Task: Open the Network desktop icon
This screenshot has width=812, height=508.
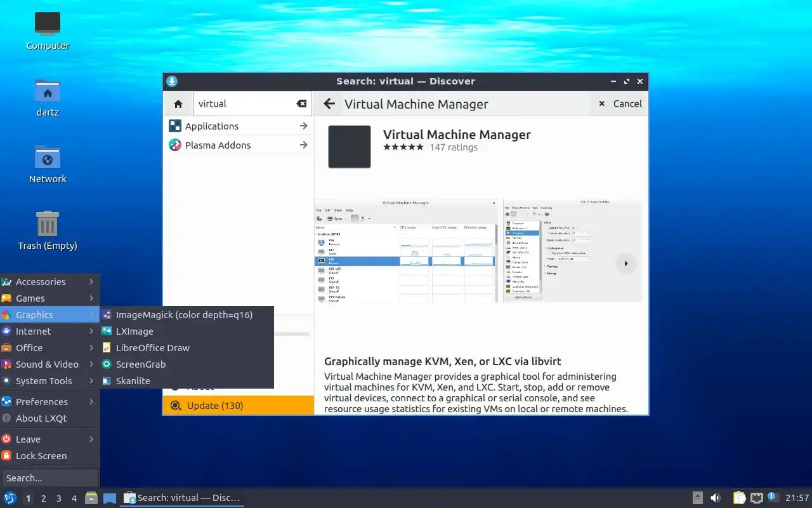Action: (48, 164)
